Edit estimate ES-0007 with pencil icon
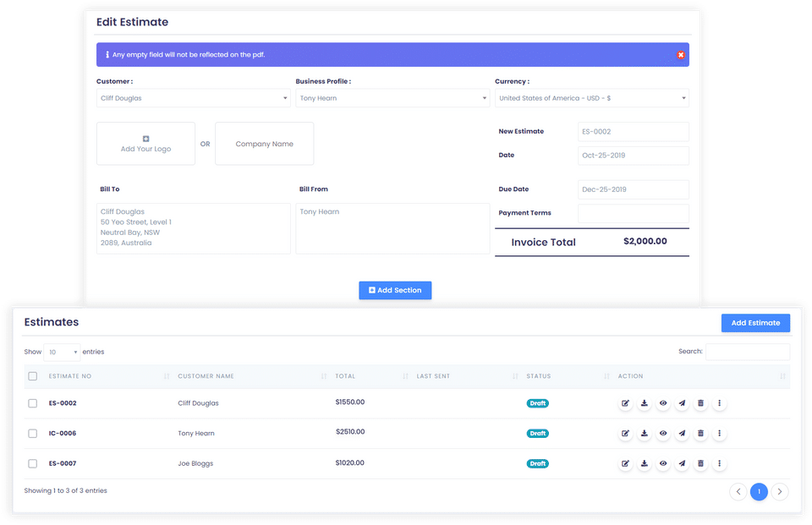 625,463
